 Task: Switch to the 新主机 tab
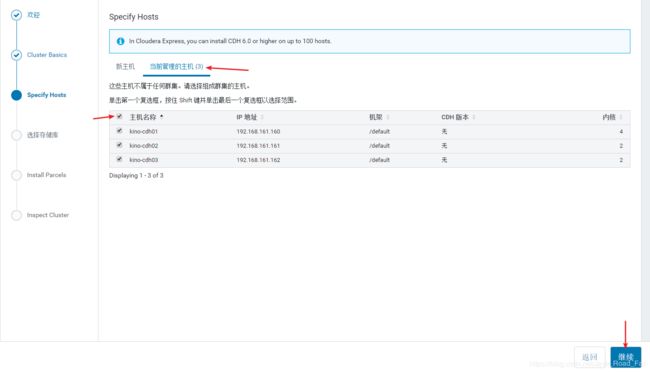[125, 66]
